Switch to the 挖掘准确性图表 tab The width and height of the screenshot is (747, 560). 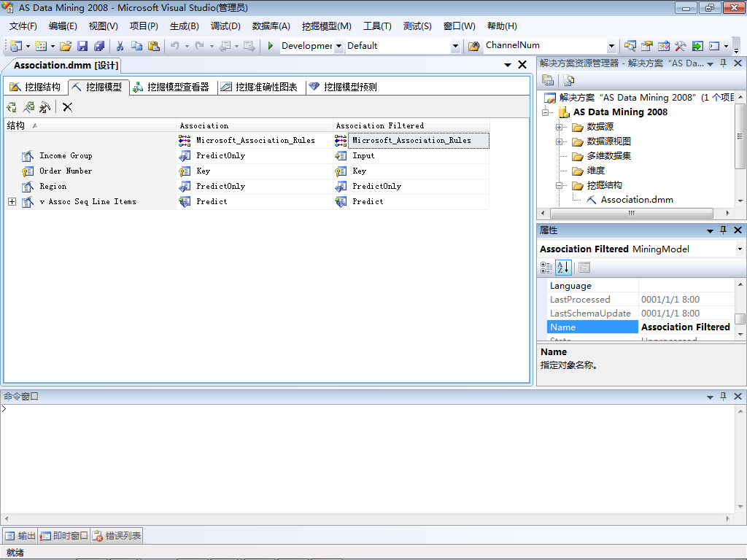click(x=259, y=87)
